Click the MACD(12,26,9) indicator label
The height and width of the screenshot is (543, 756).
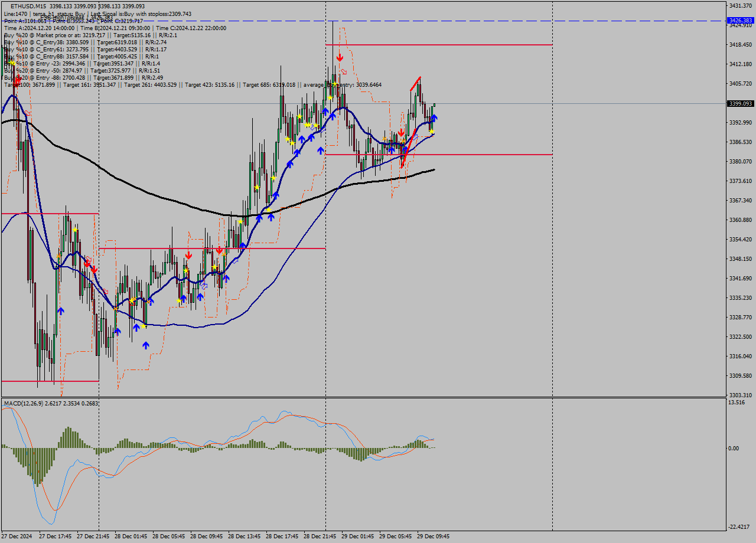click(24, 404)
